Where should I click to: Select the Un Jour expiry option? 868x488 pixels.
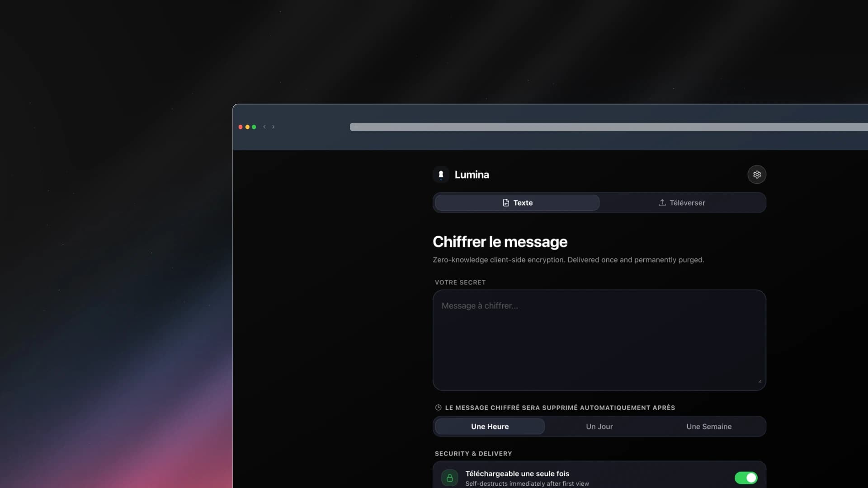click(599, 427)
